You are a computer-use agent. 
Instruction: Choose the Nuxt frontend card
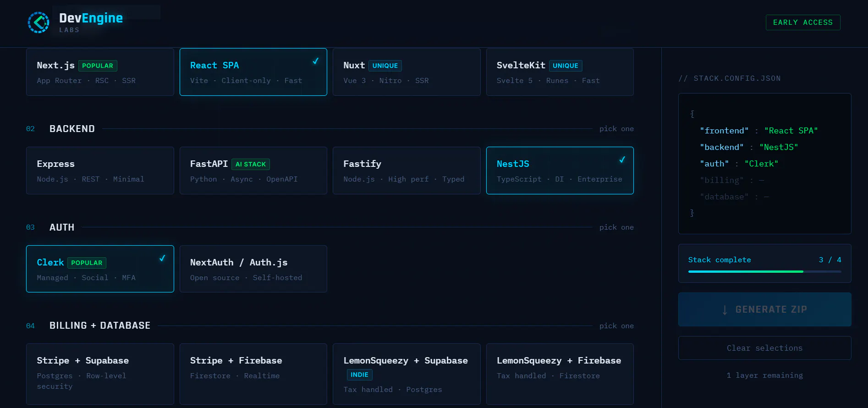coord(407,72)
